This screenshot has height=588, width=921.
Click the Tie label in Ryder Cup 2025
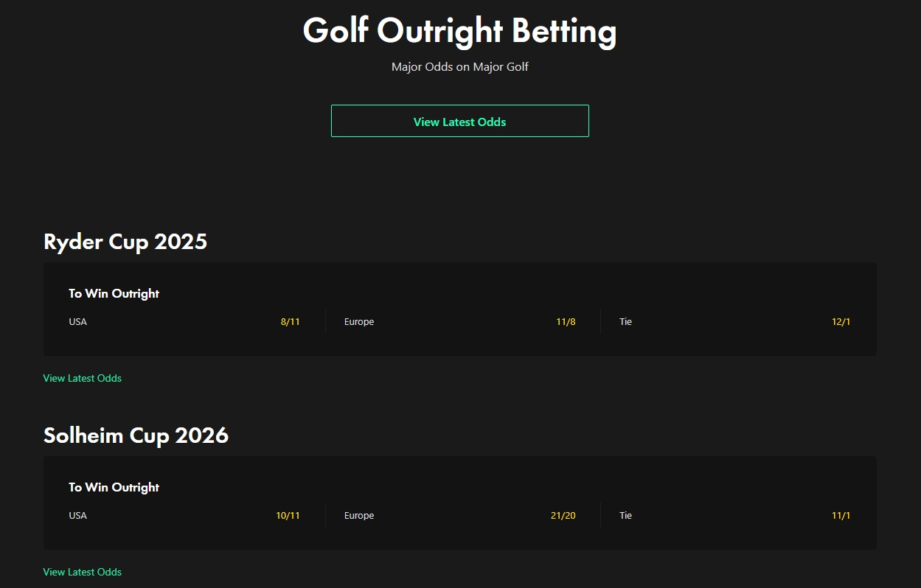point(625,322)
